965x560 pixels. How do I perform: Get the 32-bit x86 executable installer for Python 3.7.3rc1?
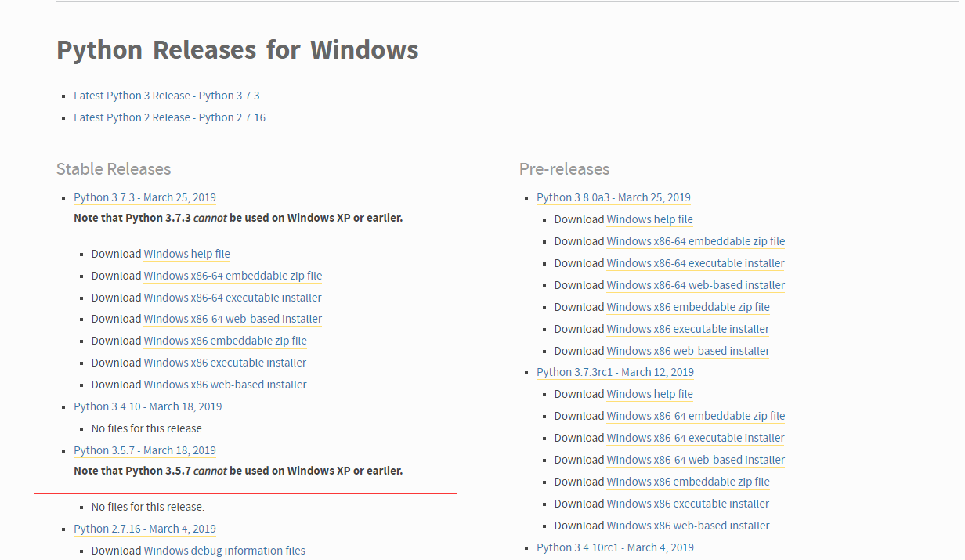689,504
